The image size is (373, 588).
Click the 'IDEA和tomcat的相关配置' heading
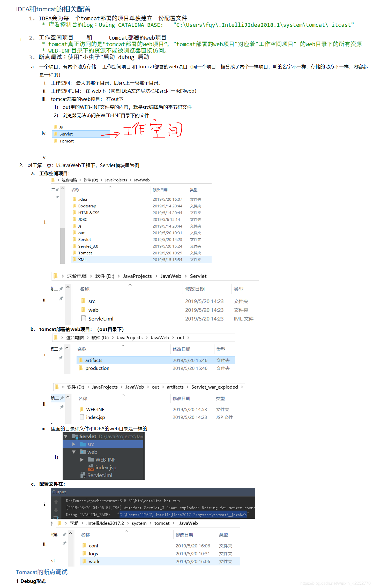click(x=53, y=9)
